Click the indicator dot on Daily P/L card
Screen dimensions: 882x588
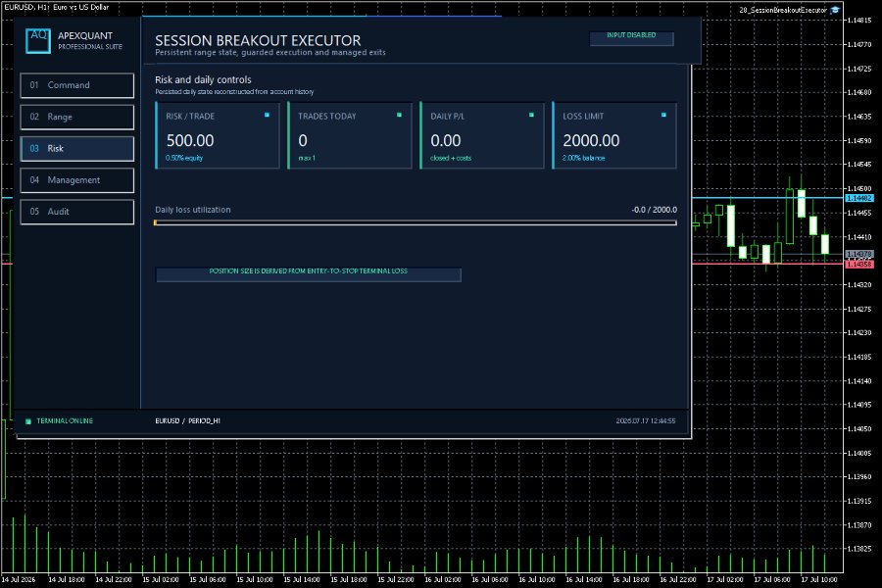[x=531, y=115]
